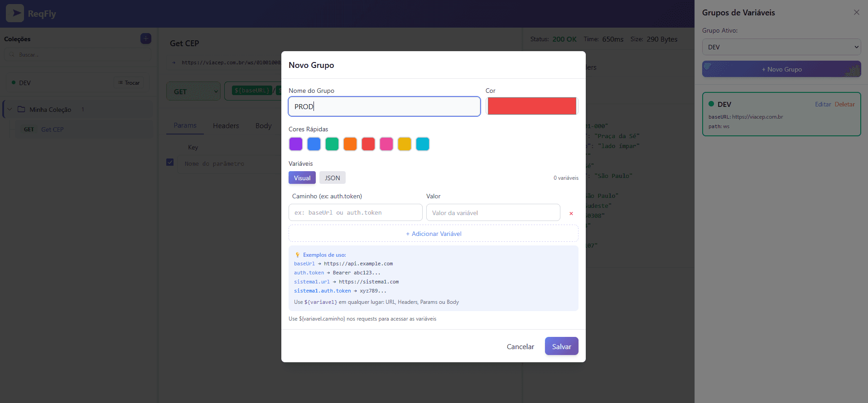This screenshot has width=868, height=403.
Task: Click the 290 Bytes size value
Action: (x=662, y=39)
